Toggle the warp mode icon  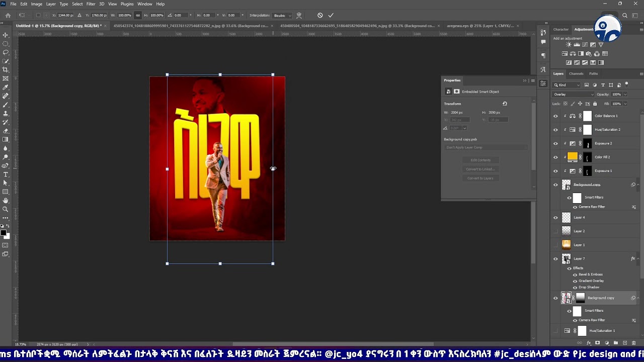(x=299, y=15)
